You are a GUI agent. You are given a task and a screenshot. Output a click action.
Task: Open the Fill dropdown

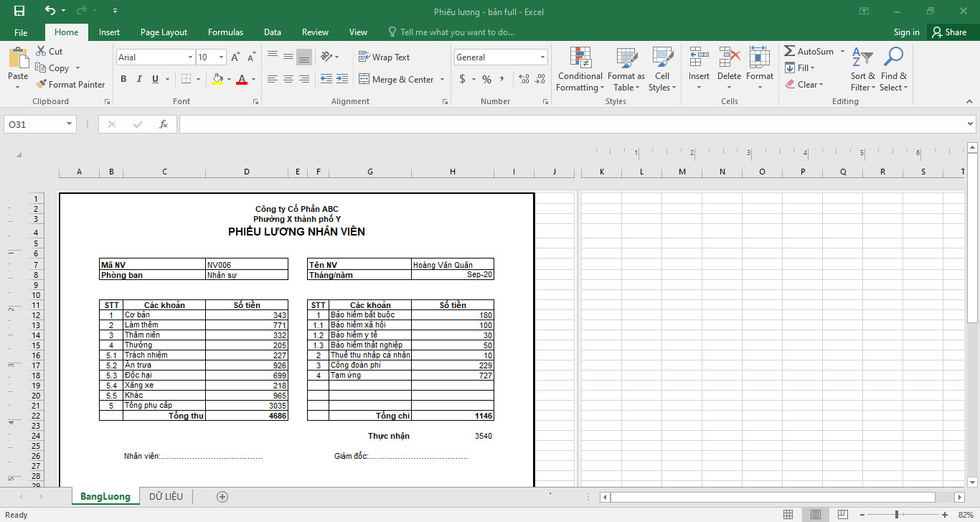coord(799,68)
